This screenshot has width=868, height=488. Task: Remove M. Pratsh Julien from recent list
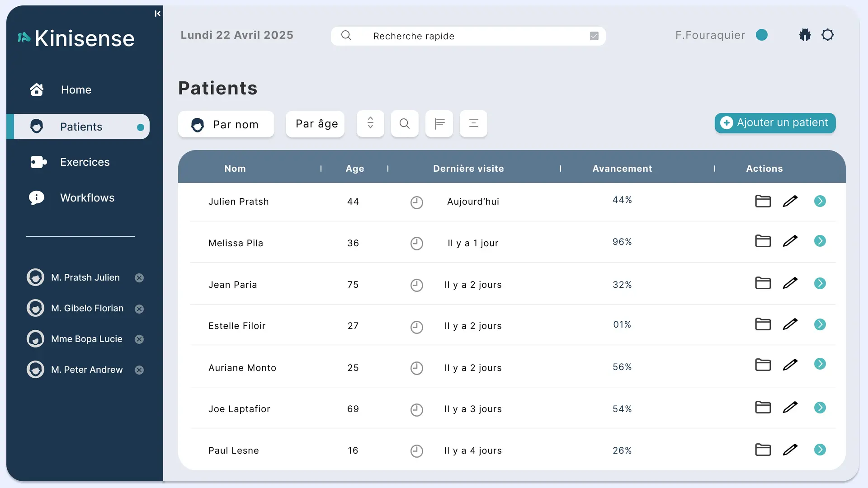(139, 278)
